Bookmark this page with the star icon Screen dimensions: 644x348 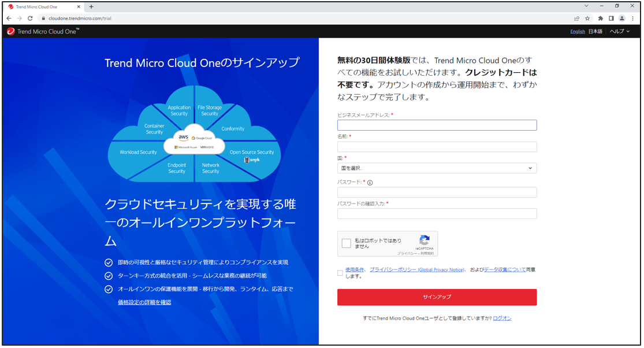[x=587, y=18]
